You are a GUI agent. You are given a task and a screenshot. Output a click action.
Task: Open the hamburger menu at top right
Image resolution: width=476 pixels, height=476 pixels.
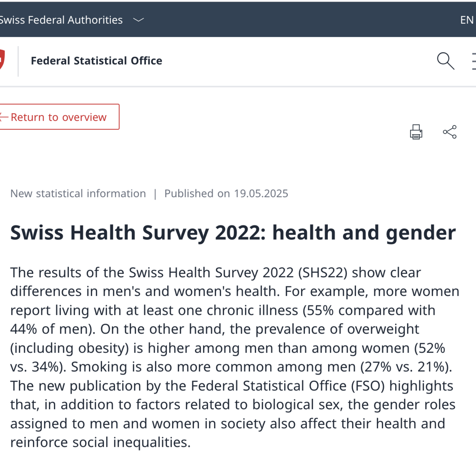[x=473, y=61]
